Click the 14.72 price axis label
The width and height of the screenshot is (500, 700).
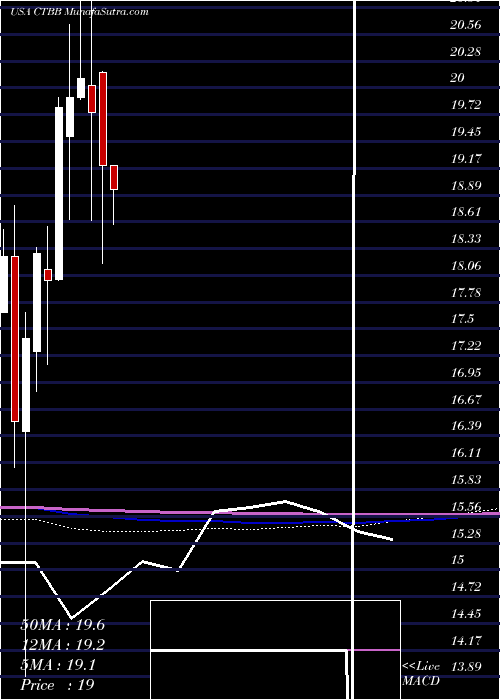coord(466,587)
